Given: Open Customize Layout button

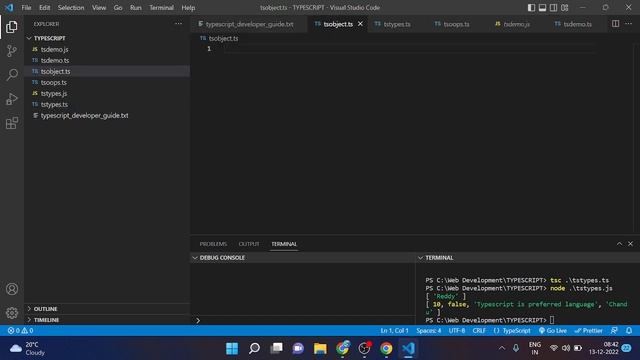Looking at the screenshot, I should coord(564,7).
